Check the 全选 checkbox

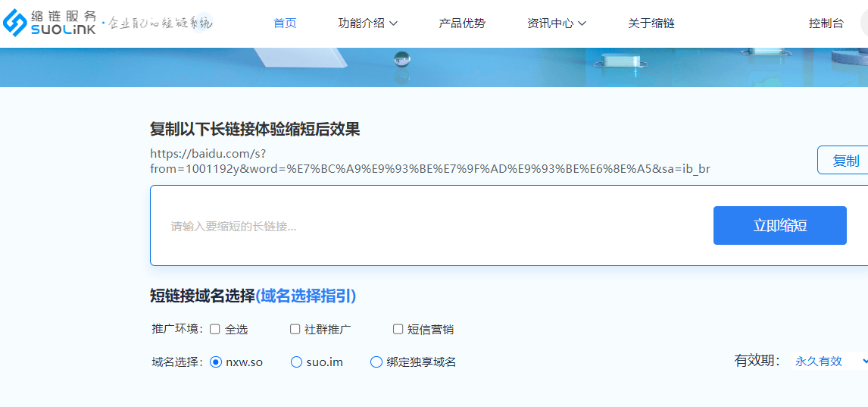[215, 329]
